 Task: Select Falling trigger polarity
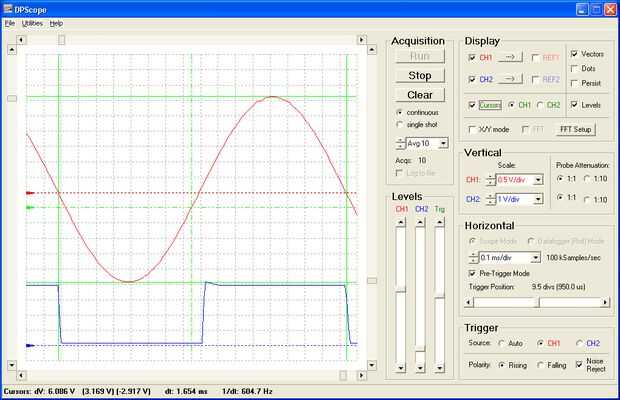coord(541,365)
